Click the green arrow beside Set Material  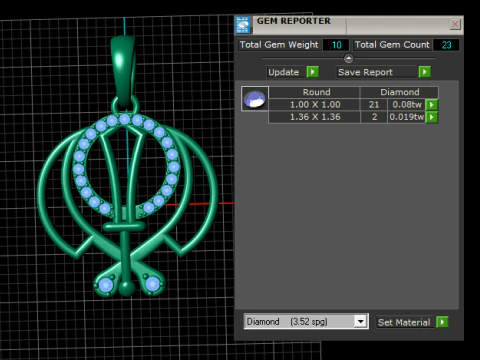[x=442, y=322]
